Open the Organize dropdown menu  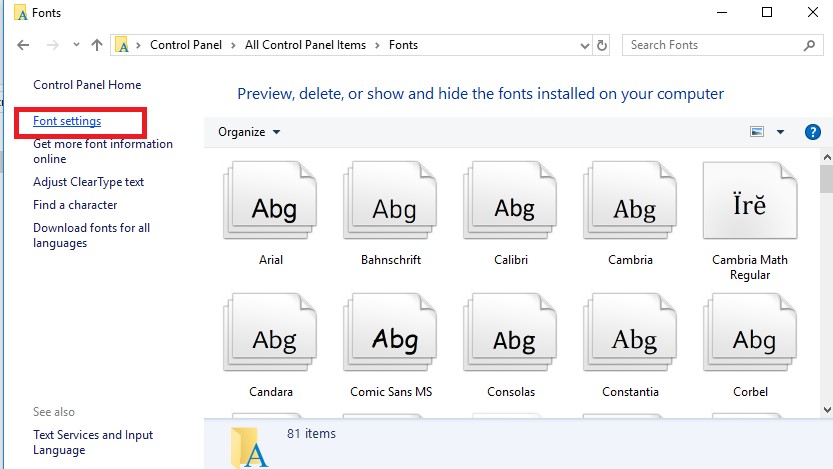[x=249, y=132]
